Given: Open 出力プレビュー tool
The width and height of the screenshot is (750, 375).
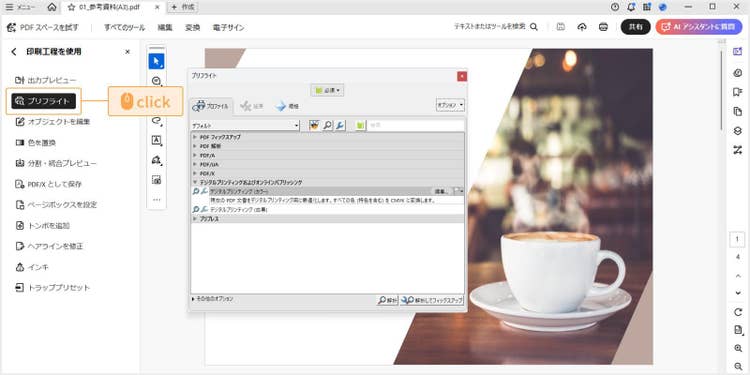Looking at the screenshot, I should click(x=45, y=80).
